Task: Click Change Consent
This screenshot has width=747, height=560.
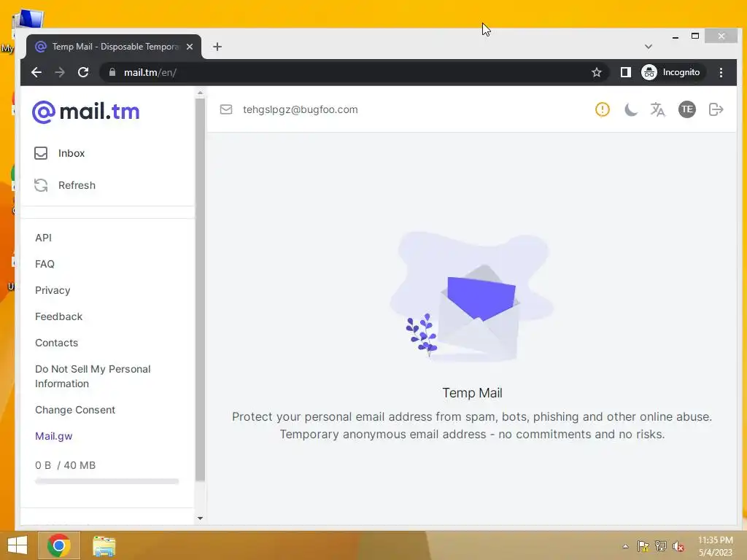Action: point(75,410)
